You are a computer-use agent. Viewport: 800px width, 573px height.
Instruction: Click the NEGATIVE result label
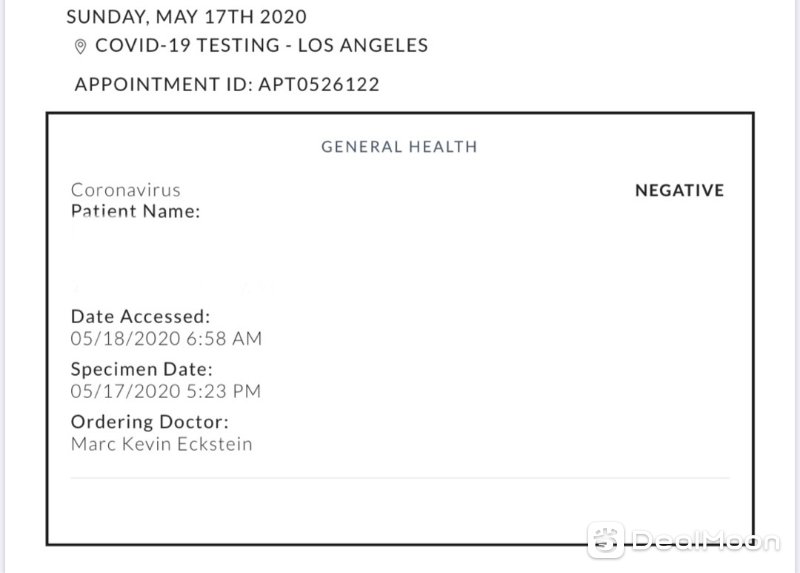coord(679,190)
